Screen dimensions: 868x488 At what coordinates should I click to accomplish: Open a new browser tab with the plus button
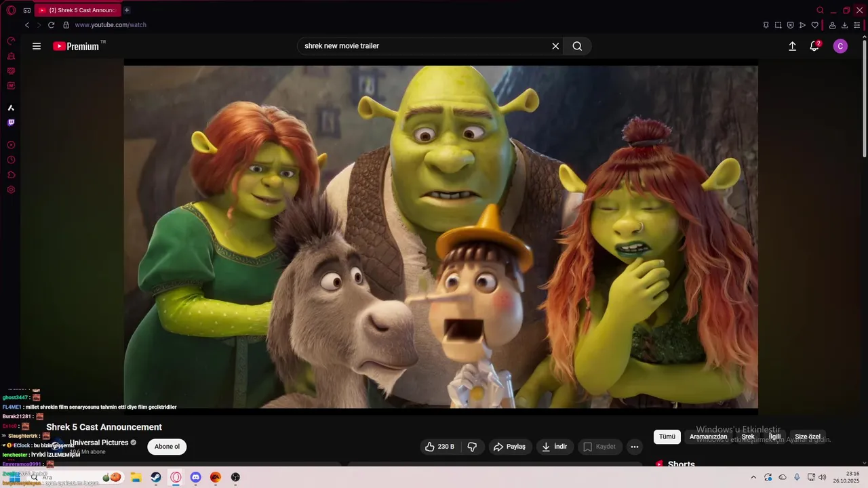(x=127, y=10)
